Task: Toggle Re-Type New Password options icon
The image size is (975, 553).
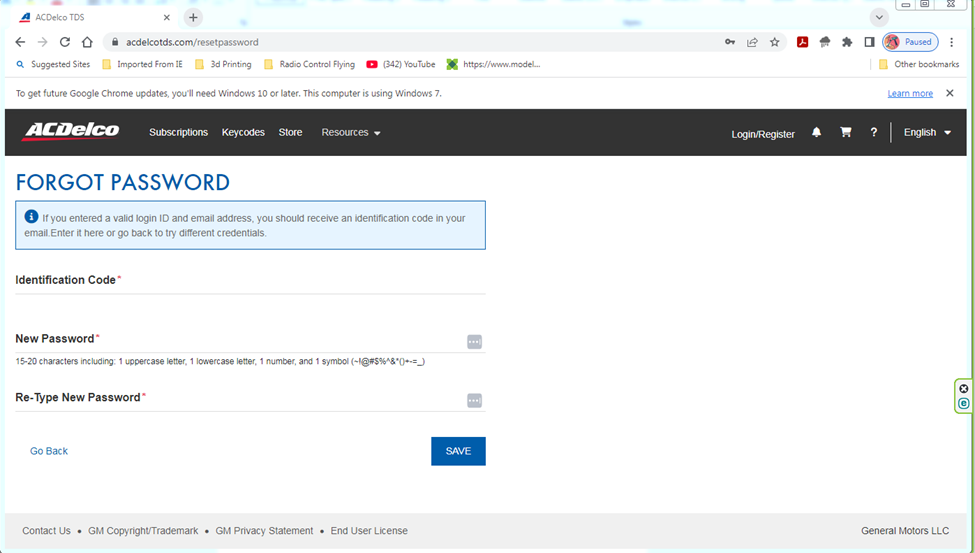Action: pyautogui.click(x=474, y=400)
